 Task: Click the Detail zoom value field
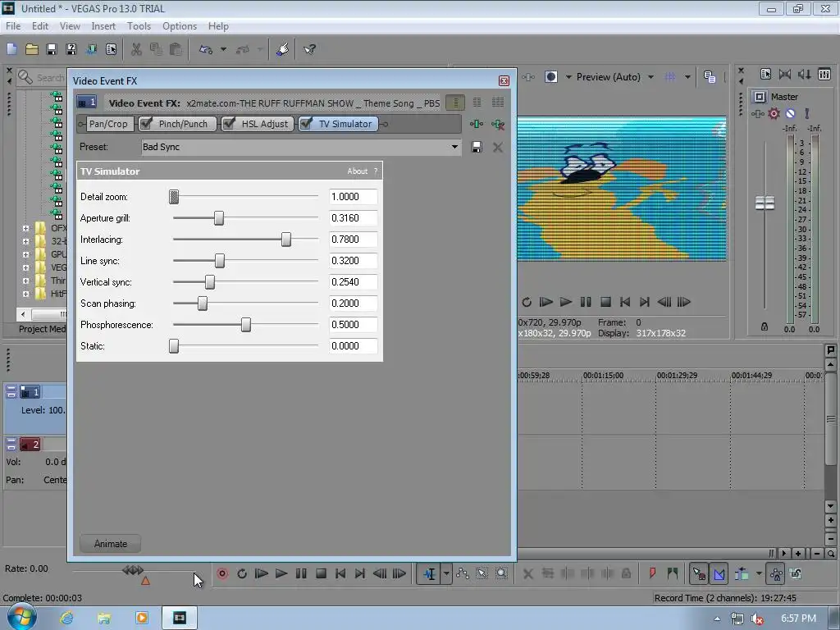coord(353,197)
